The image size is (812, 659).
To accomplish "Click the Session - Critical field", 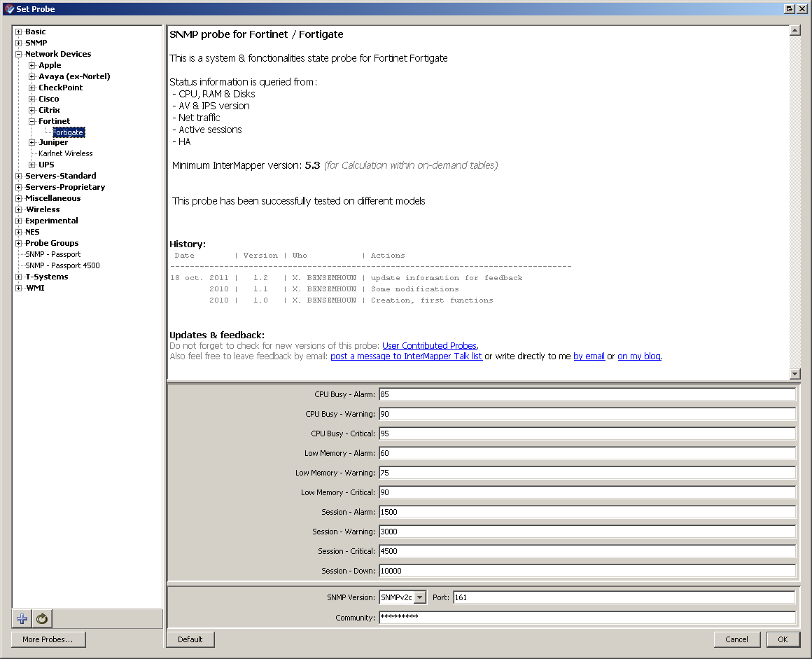I will pos(587,551).
